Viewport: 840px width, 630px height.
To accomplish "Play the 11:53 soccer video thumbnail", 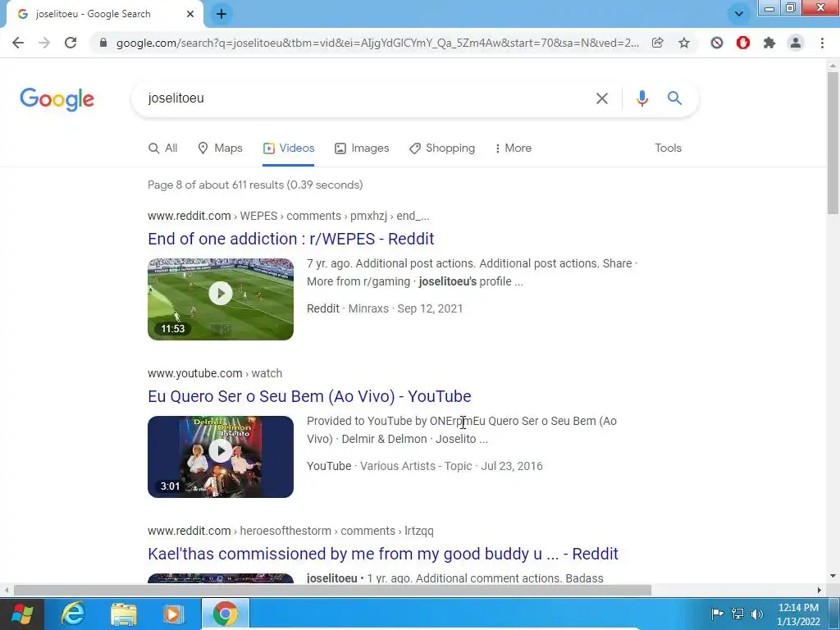I will click(221, 299).
